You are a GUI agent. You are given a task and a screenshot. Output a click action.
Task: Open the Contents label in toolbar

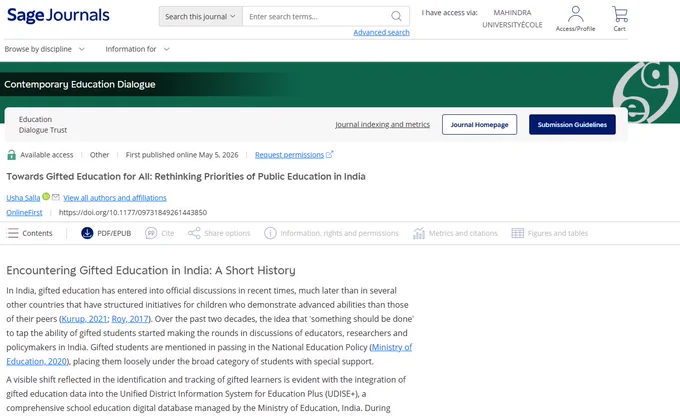point(37,233)
